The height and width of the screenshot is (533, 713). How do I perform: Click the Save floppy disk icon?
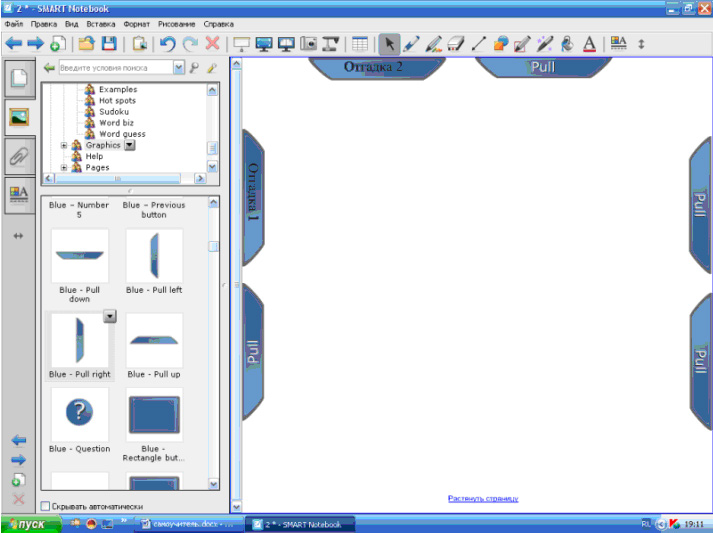[x=109, y=44]
